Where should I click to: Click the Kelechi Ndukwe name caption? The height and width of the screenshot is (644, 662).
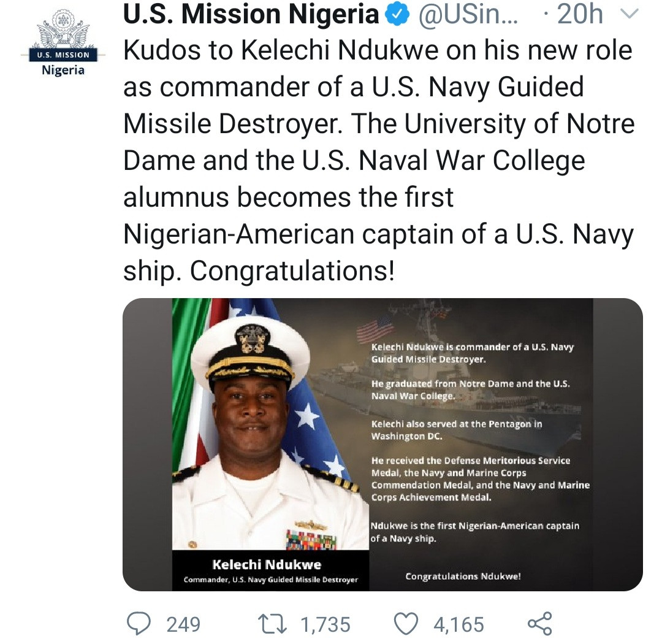point(267,564)
